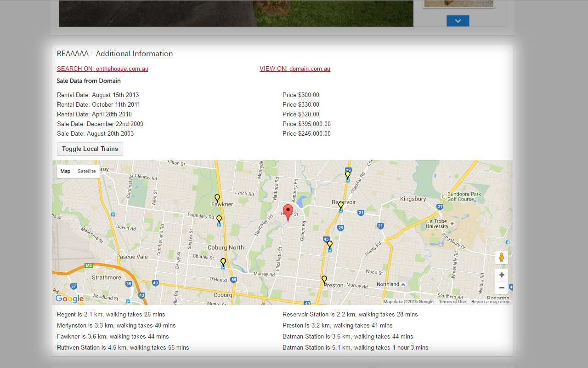Open the View on domain.com.au link
Screen dimensions: 588x368
295,69
